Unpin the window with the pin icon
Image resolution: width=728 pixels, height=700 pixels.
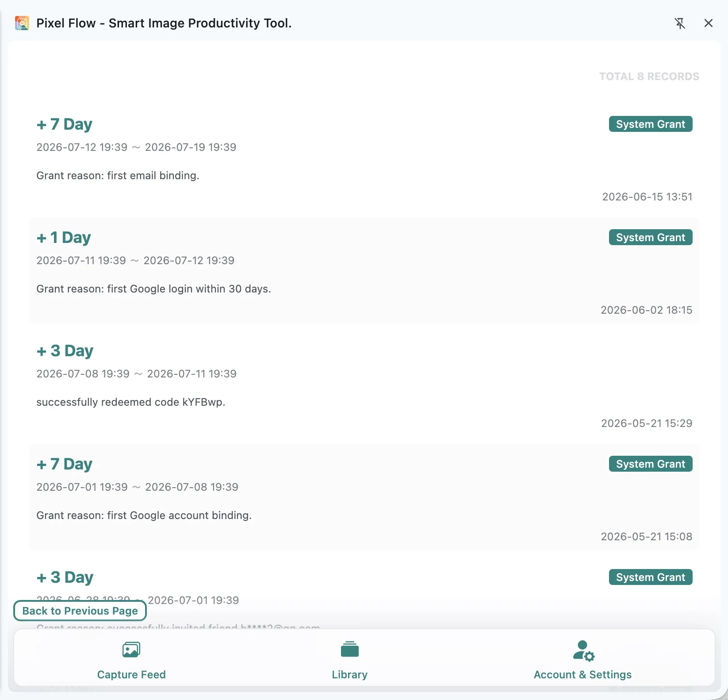coord(680,23)
